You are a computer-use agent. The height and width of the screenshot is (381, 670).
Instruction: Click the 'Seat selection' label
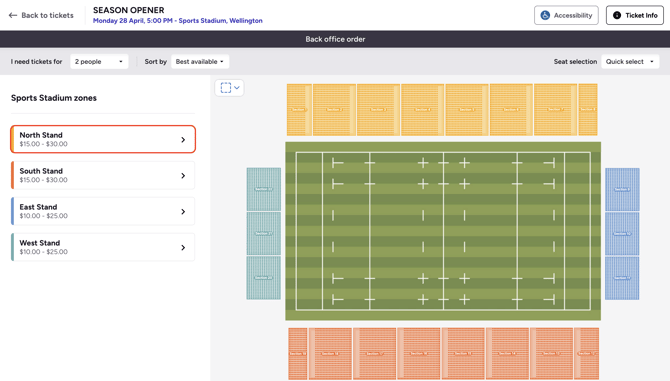click(x=575, y=62)
